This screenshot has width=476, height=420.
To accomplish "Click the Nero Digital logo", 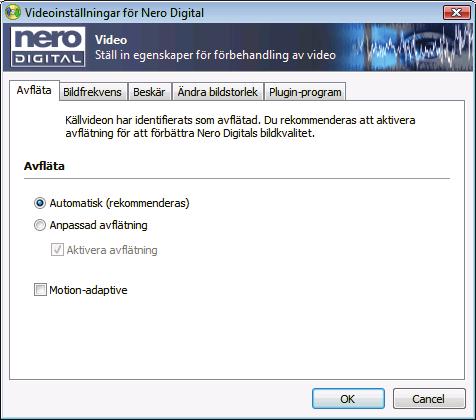I will pos(48,47).
